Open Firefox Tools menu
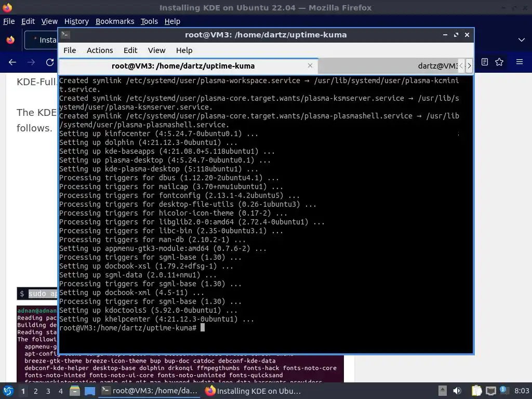 [149, 21]
